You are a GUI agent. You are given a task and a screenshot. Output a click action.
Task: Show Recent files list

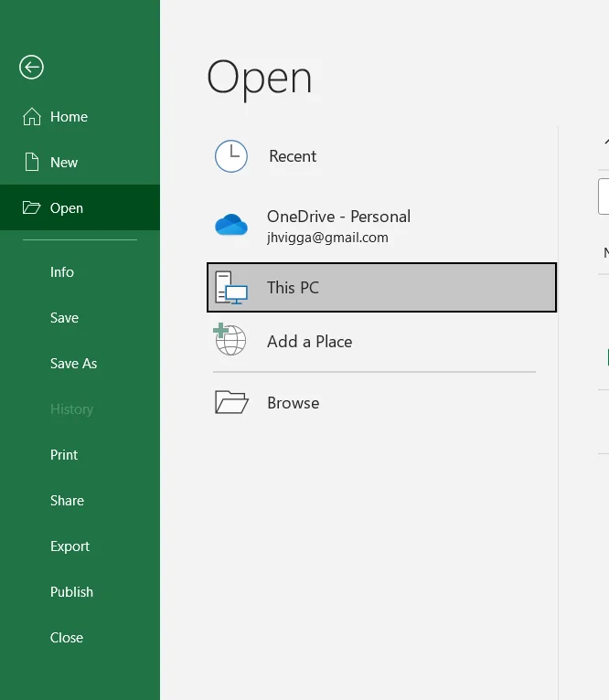381,156
